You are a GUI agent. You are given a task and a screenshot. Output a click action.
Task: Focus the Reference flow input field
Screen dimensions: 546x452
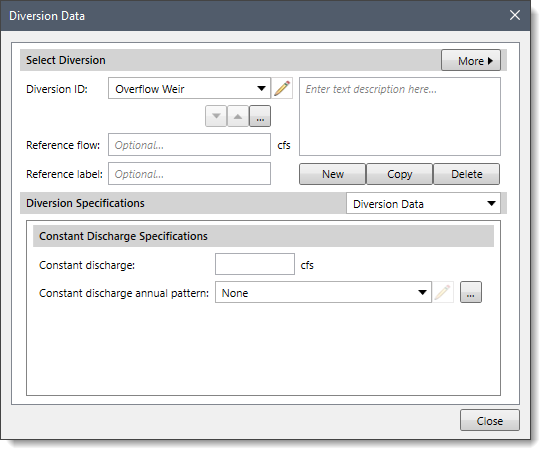point(189,145)
